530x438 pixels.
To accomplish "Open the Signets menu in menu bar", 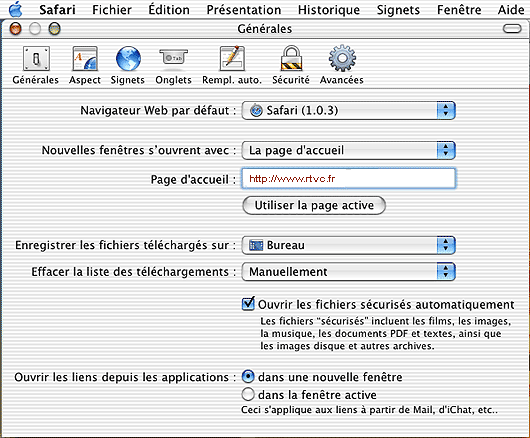I will pyautogui.click(x=398, y=10).
